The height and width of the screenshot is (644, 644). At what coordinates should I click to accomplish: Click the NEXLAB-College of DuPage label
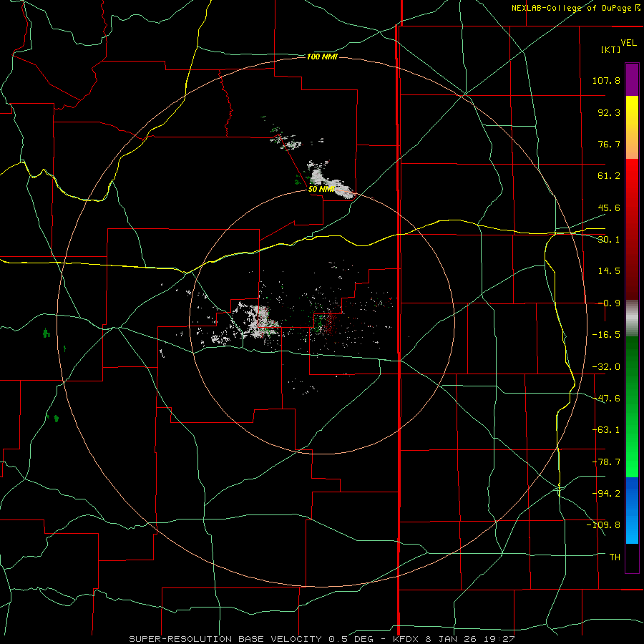pyautogui.click(x=572, y=8)
